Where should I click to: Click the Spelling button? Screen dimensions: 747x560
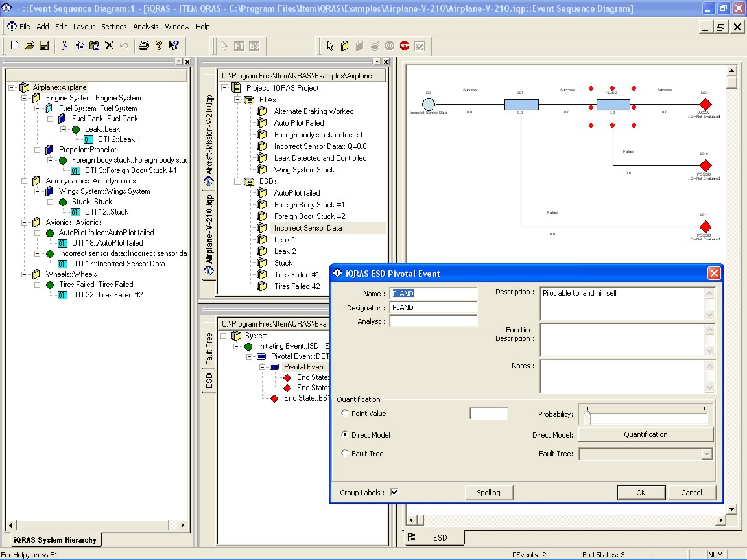489,493
